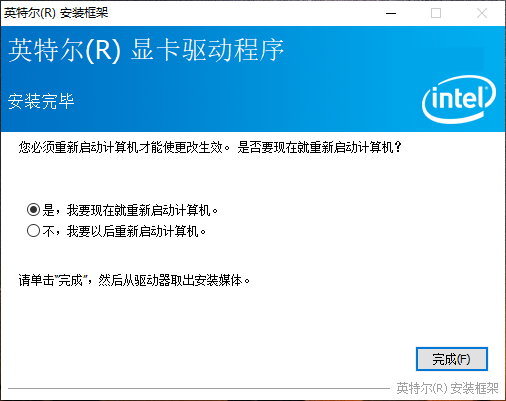The image size is (506, 401).
Task: Click the 完成(F) button
Action: point(452,359)
